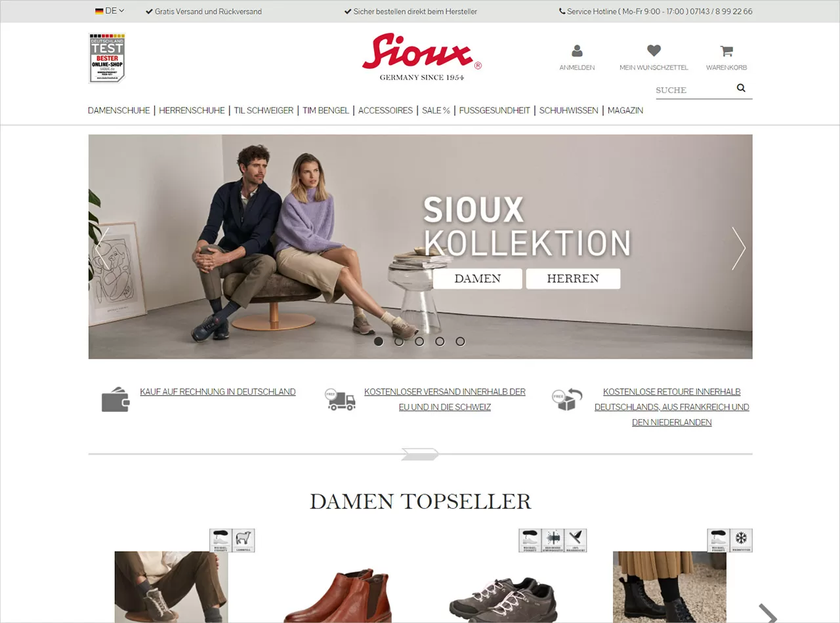
Task: Expand the DE language dropdown
Action: pos(110,11)
